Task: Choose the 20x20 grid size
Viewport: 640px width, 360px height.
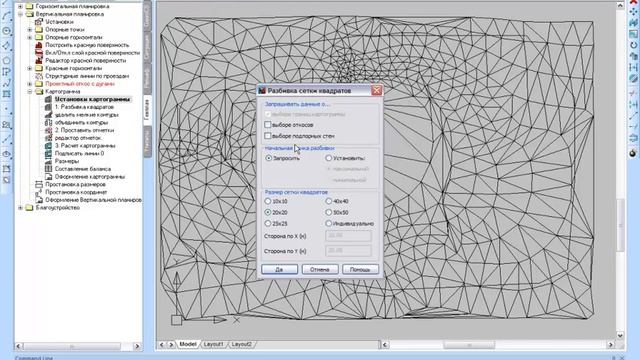Action: point(268,212)
